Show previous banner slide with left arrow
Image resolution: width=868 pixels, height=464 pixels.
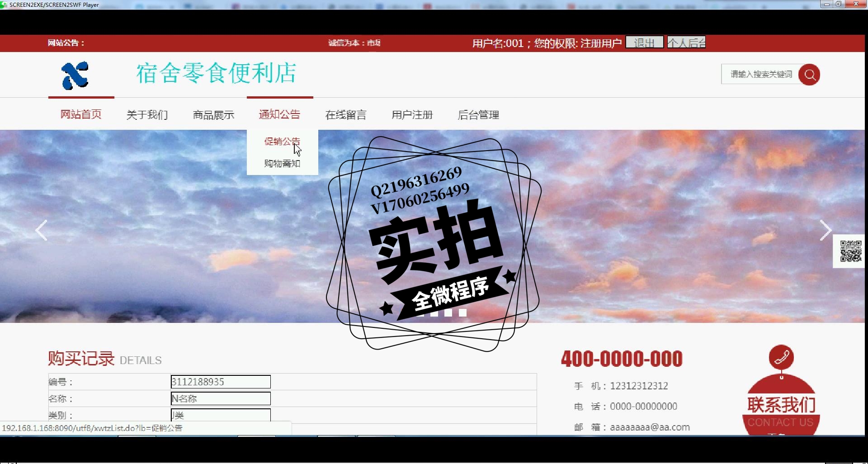tap(41, 231)
